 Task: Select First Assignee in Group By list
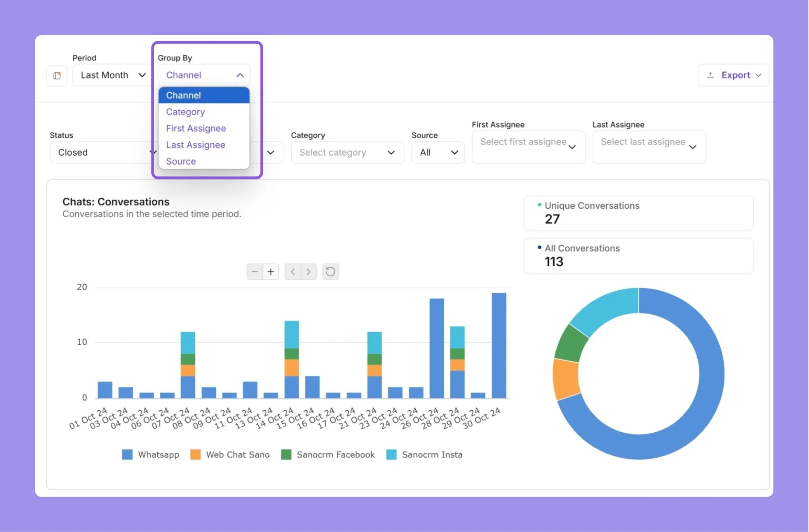click(x=204, y=128)
